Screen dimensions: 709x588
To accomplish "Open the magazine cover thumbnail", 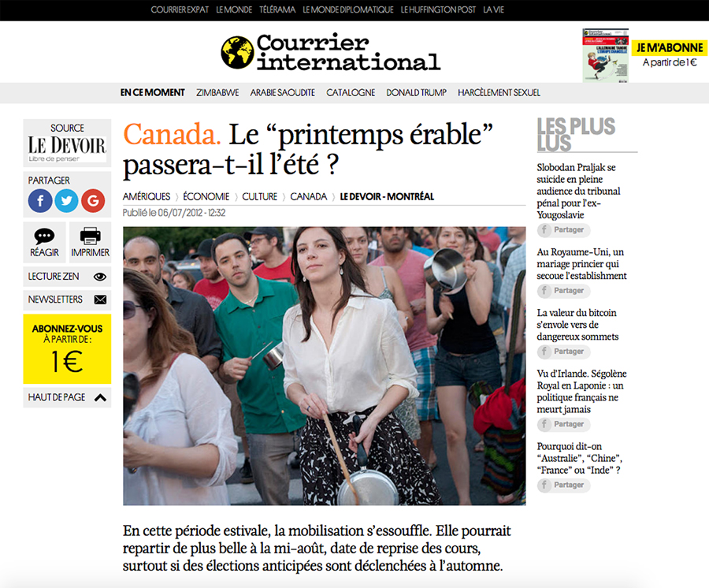I will click(606, 55).
